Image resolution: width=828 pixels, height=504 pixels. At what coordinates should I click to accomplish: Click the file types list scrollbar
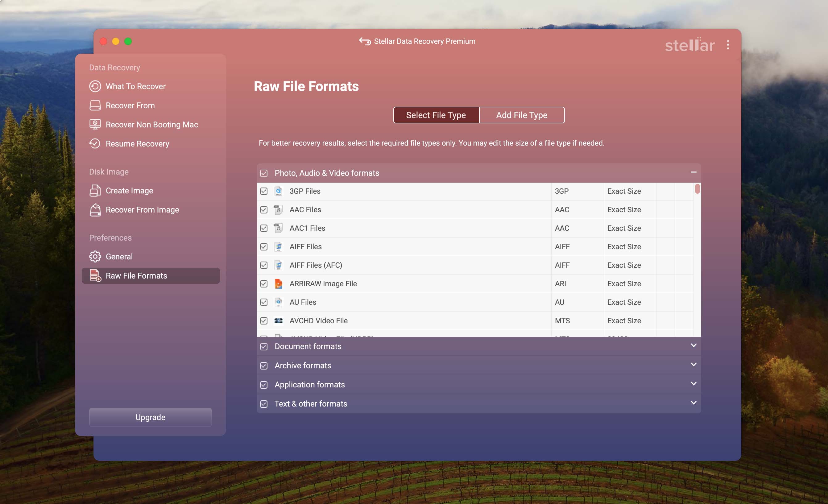[x=697, y=188]
